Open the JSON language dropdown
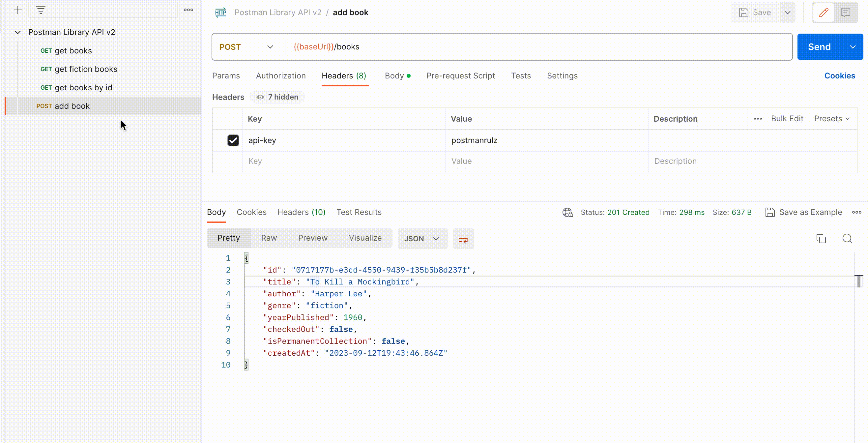The width and height of the screenshot is (868, 443). tap(422, 238)
